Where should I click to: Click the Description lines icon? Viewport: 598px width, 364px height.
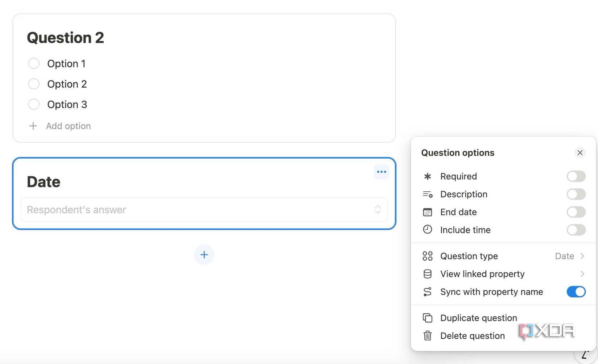pos(428,194)
